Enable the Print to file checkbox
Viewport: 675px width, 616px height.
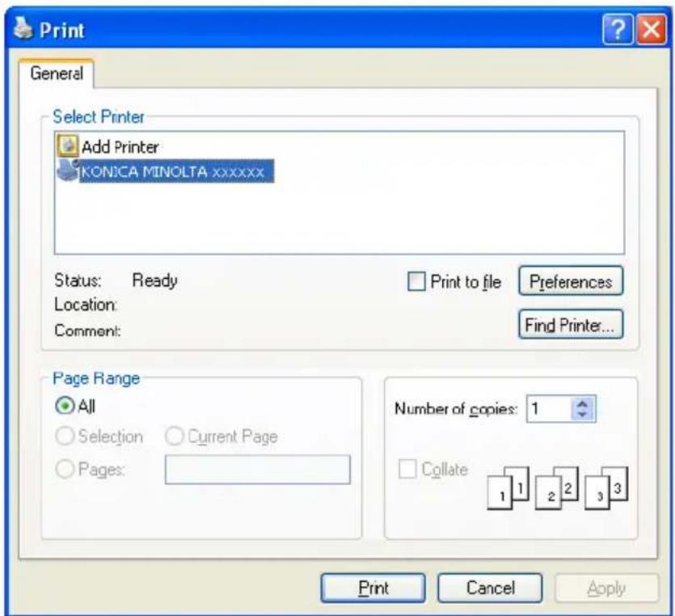(416, 281)
